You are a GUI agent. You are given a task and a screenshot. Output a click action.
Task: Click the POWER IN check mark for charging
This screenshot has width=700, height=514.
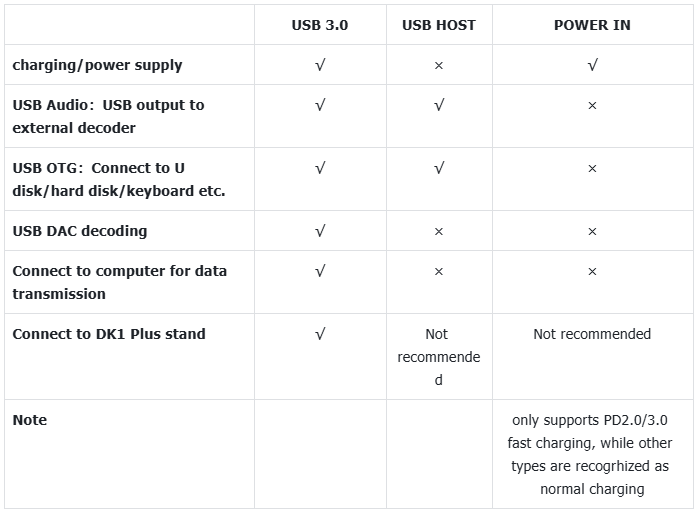pos(592,65)
